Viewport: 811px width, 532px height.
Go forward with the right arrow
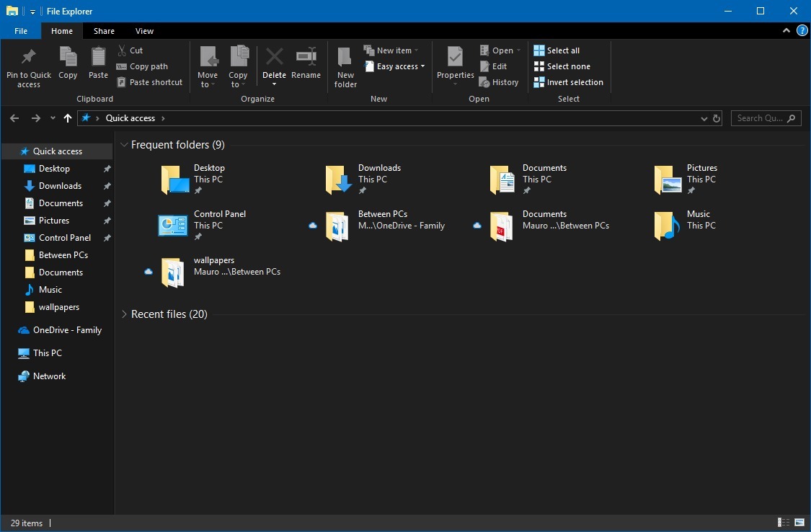(x=36, y=118)
